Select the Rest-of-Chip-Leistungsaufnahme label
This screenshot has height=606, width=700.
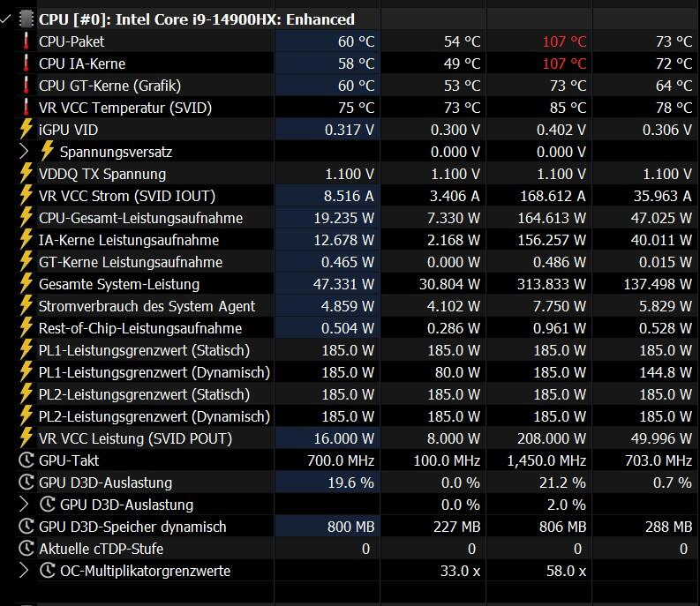140,328
